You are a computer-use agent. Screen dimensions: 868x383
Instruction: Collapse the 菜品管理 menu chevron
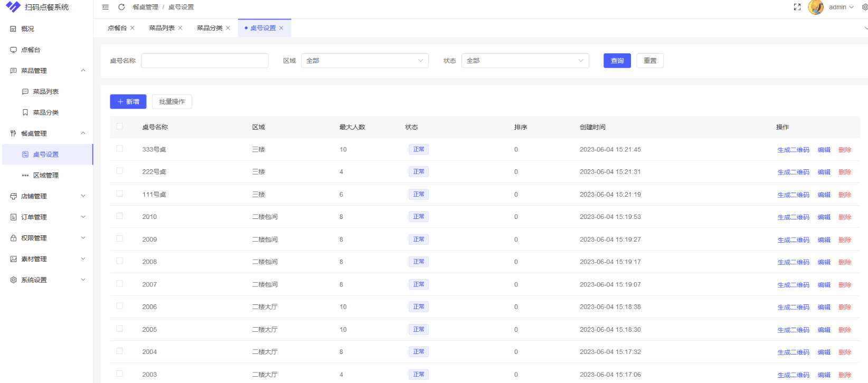pos(83,70)
